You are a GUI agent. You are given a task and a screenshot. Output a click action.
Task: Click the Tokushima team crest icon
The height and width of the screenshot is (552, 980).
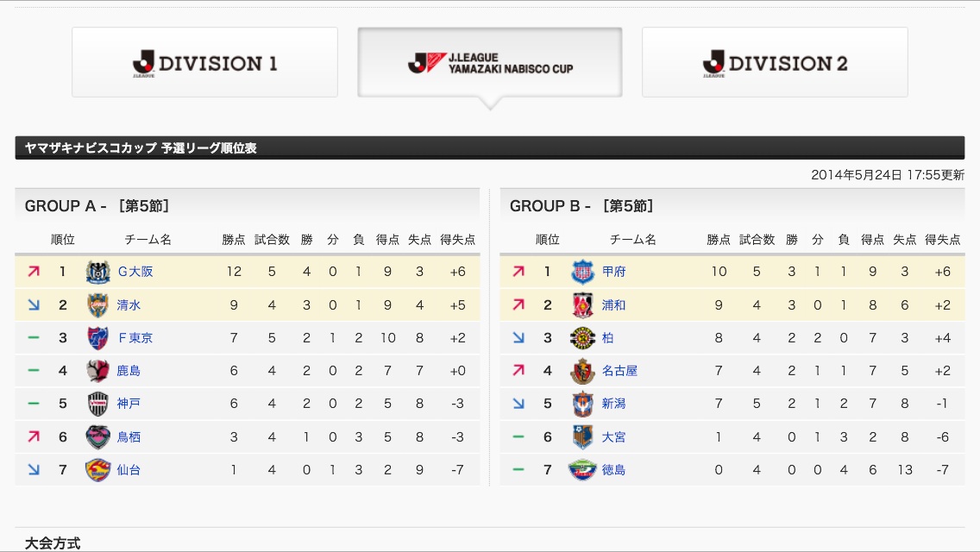(x=582, y=470)
